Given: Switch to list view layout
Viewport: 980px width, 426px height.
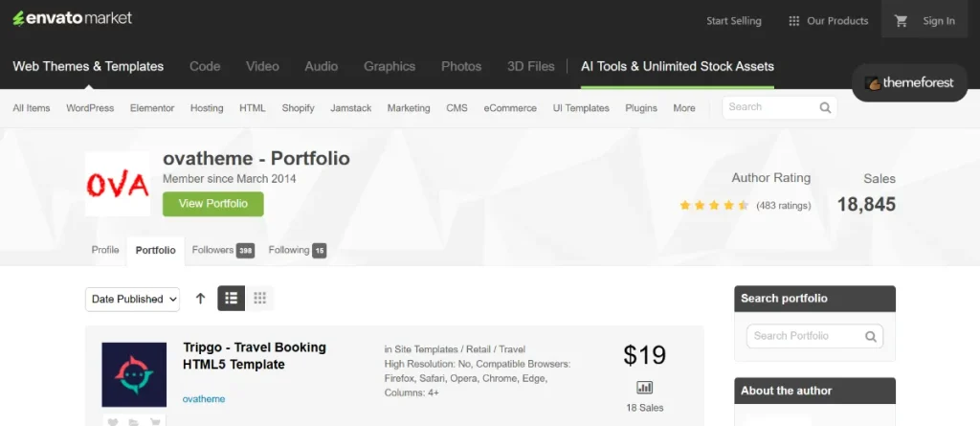Looking at the screenshot, I should (x=232, y=299).
